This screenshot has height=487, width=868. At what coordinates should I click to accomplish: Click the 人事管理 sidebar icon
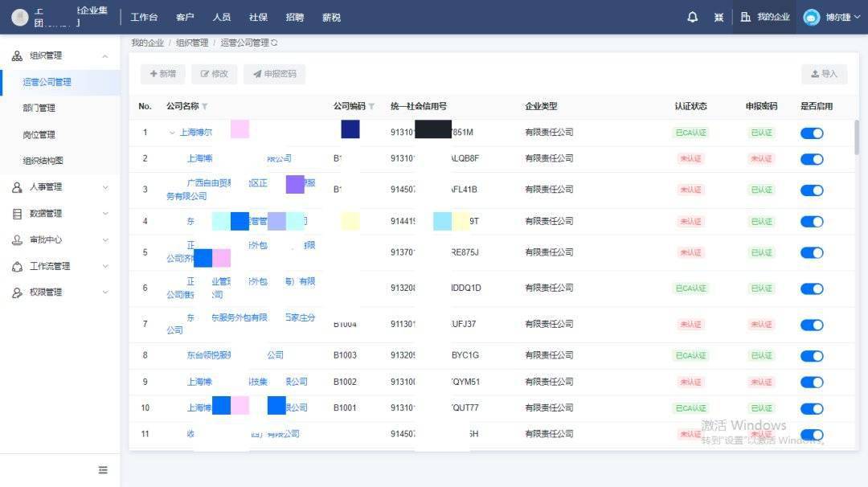click(x=17, y=187)
